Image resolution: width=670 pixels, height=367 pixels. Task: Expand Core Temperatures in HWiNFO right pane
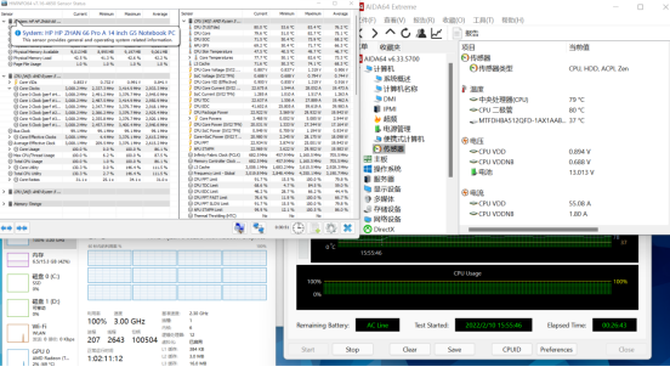coord(191,58)
